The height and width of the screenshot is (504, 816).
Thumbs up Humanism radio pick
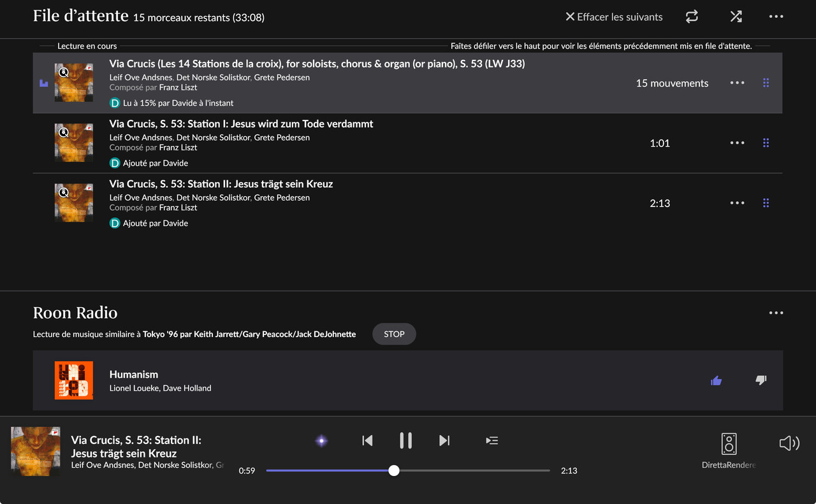coord(716,380)
